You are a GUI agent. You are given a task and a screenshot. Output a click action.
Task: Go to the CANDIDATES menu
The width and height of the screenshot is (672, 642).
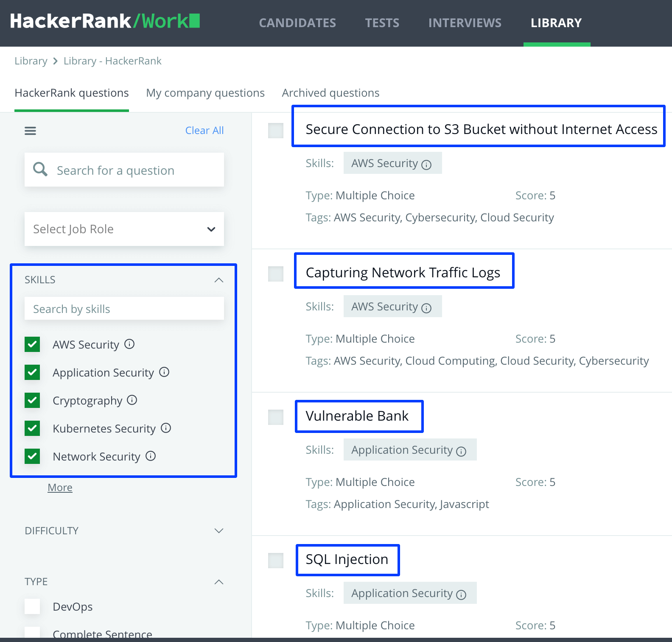tap(297, 23)
